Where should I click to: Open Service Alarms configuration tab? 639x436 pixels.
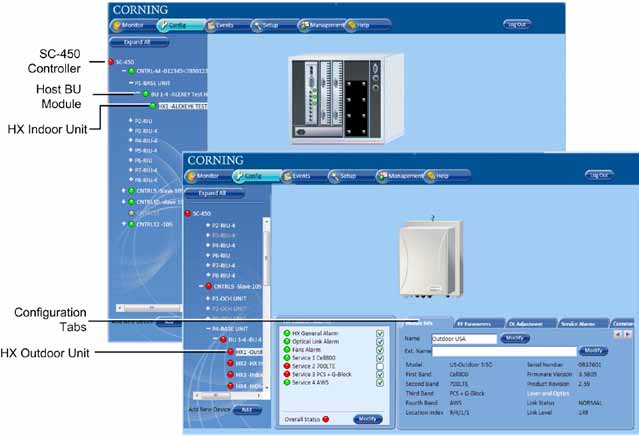pos(583,323)
